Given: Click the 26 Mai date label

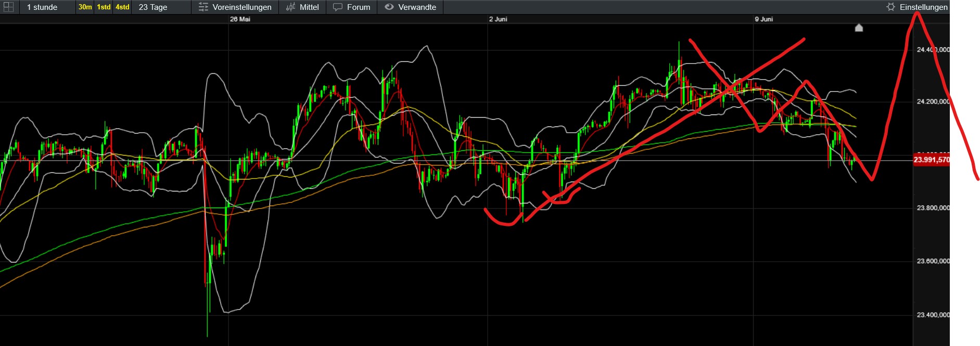Looking at the screenshot, I should pos(240,19).
